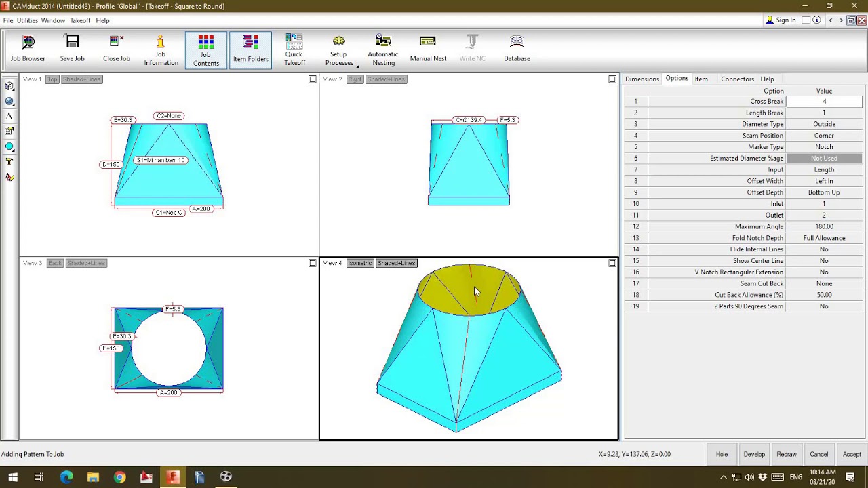Open the Takeoff menu

(x=80, y=20)
